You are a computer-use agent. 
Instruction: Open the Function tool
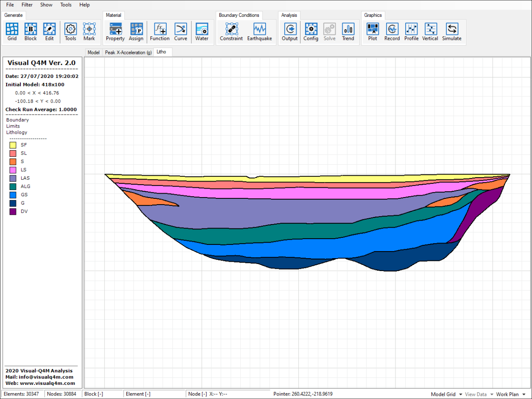coord(160,32)
